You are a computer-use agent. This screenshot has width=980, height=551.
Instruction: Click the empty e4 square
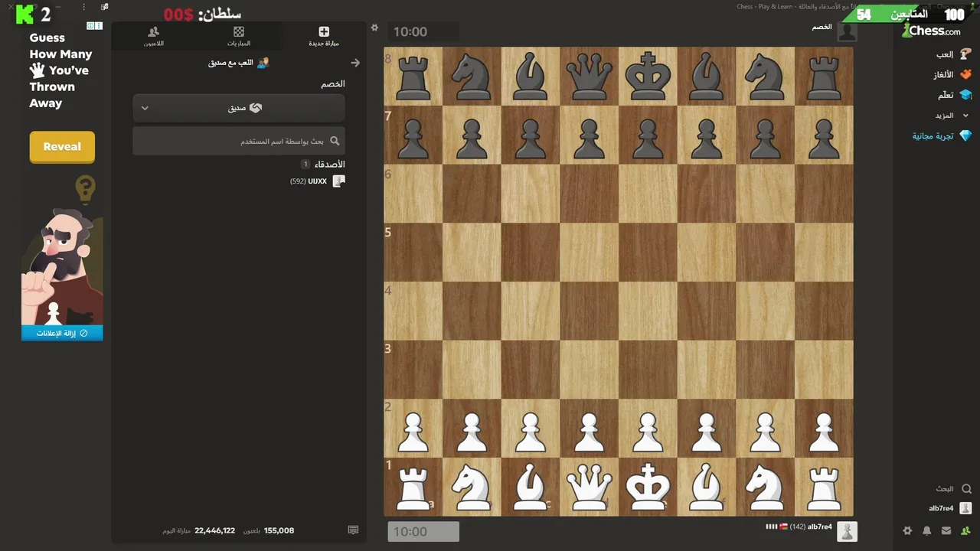tap(648, 311)
